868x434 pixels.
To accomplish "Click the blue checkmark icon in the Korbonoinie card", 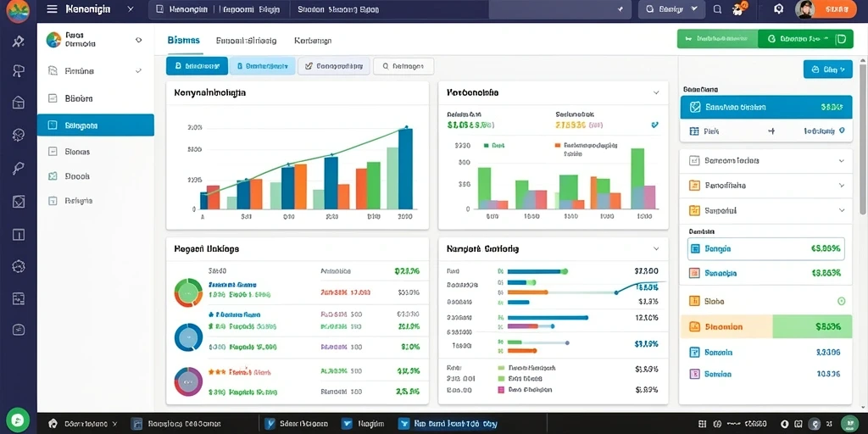I will point(655,125).
